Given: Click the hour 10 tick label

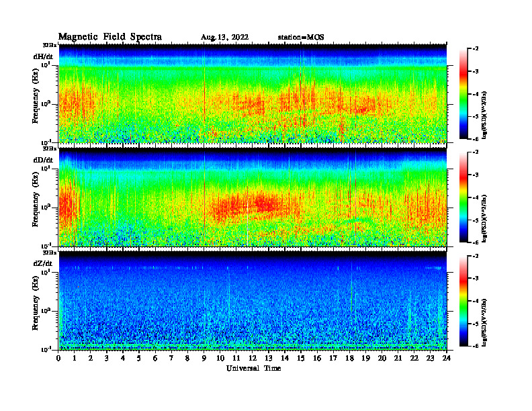Looking at the screenshot, I should tap(220, 359).
